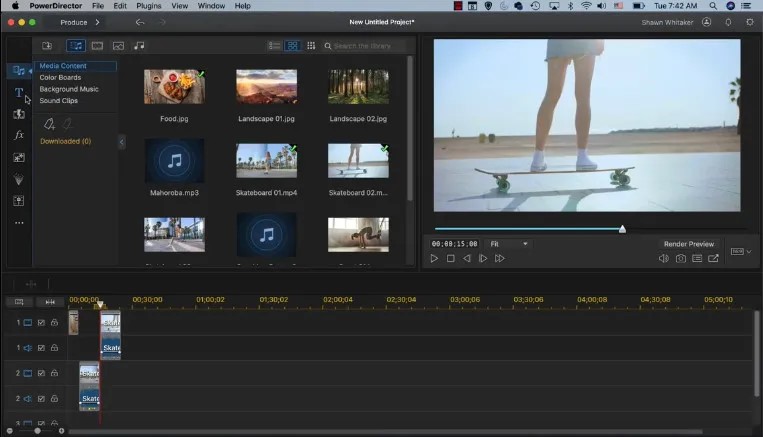Uncheck audio track 2 enable box
763x437 pixels.
tap(41, 399)
